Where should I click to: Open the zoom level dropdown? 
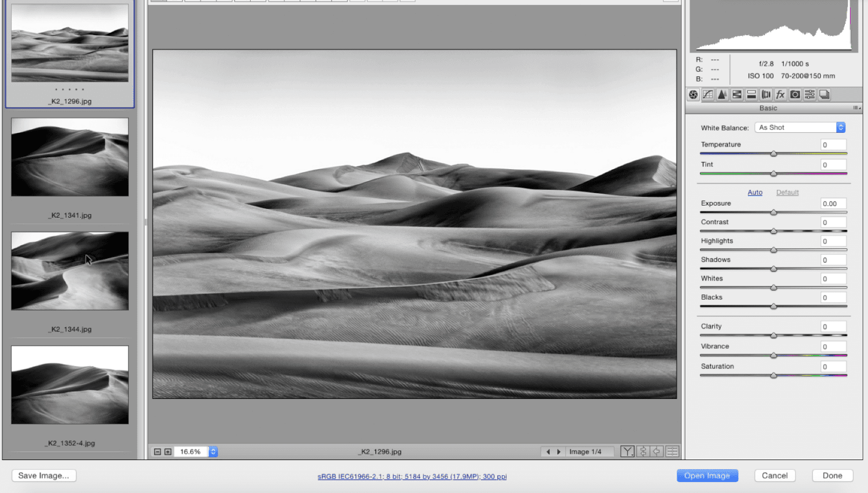[x=213, y=452]
